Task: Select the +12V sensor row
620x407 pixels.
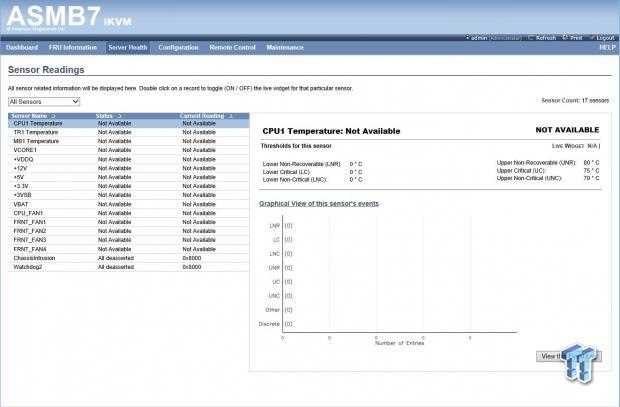Action: (129, 168)
